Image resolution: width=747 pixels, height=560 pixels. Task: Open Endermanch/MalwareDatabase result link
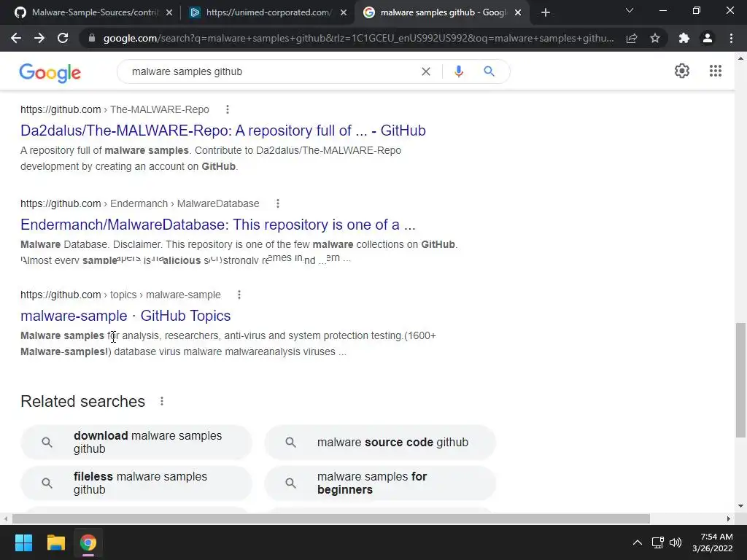click(217, 225)
